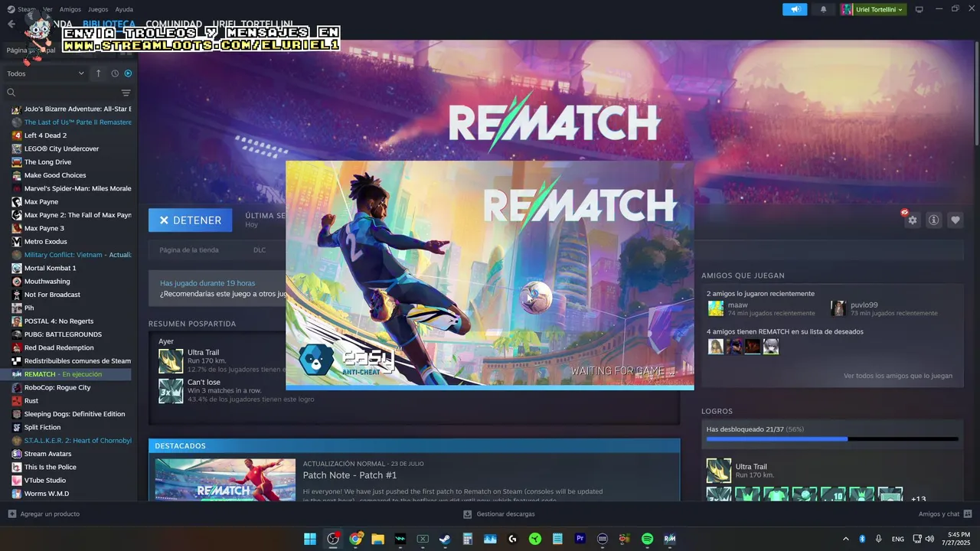Open Spotify from the taskbar
This screenshot has width=980, height=551.
coord(647,539)
